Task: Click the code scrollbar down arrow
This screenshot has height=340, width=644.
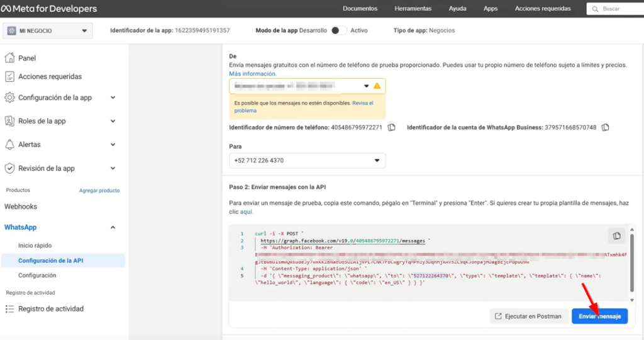Action: point(631,300)
